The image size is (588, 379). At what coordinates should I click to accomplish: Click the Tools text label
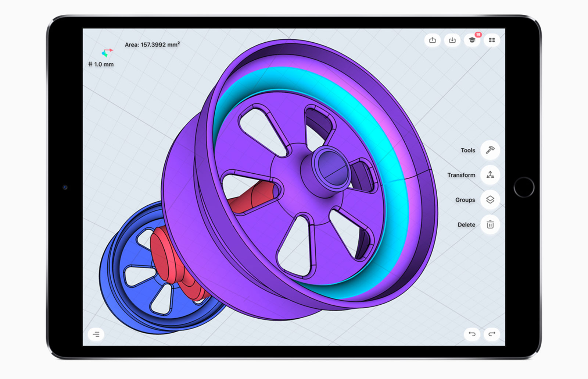pyautogui.click(x=468, y=150)
